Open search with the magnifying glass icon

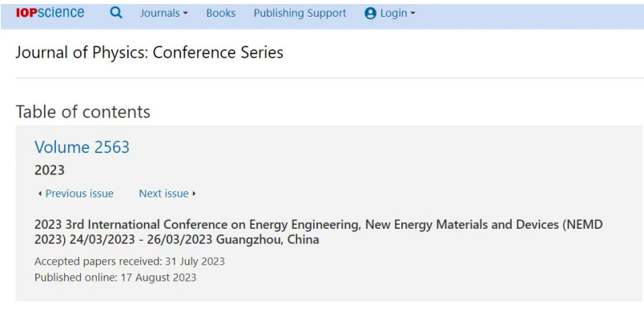coord(116,13)
